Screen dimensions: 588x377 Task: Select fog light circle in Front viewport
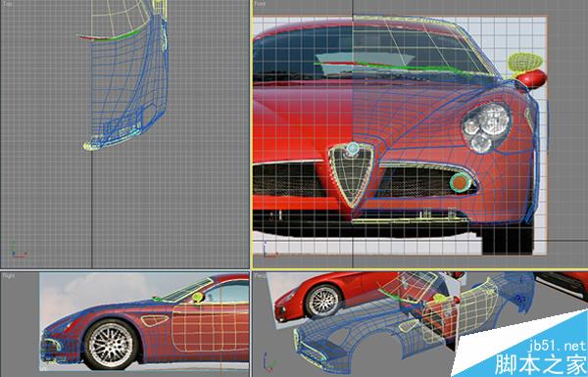461,182
